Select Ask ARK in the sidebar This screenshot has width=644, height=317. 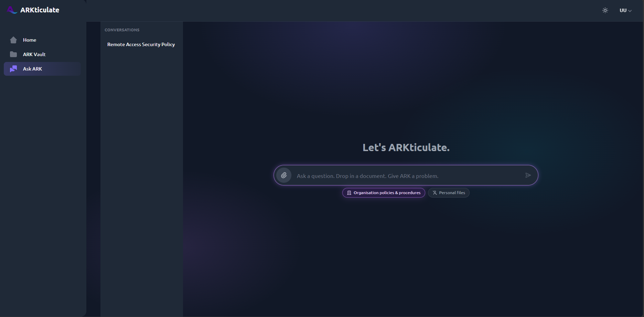42,69
